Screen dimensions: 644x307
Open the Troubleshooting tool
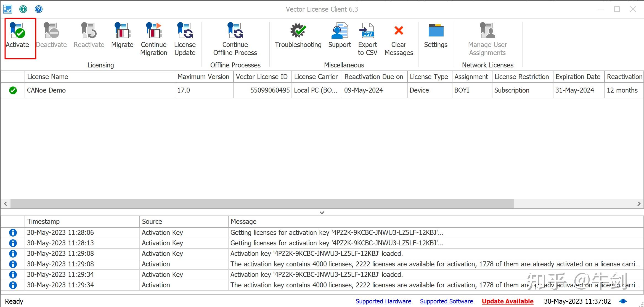(x=298, y=31)
